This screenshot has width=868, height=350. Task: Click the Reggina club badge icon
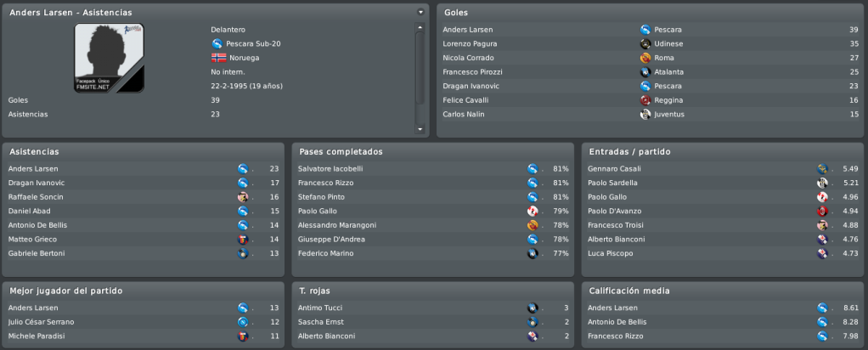tap(645, 100)
